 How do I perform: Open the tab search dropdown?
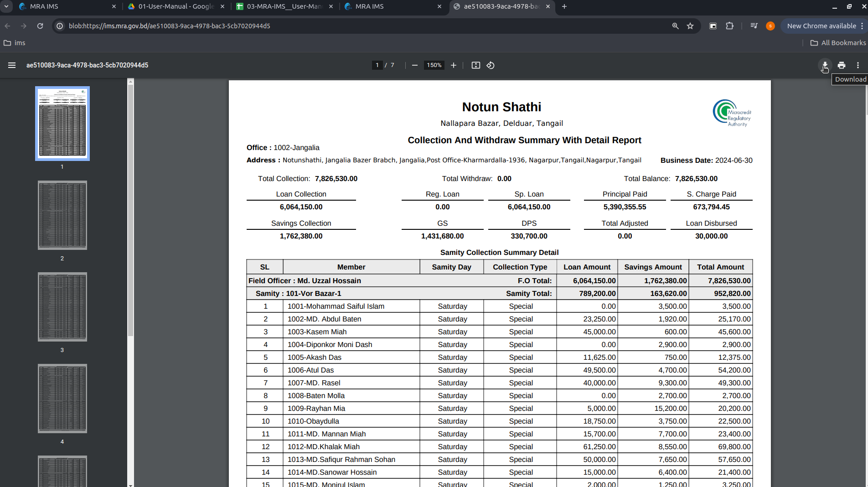[6, 6]
